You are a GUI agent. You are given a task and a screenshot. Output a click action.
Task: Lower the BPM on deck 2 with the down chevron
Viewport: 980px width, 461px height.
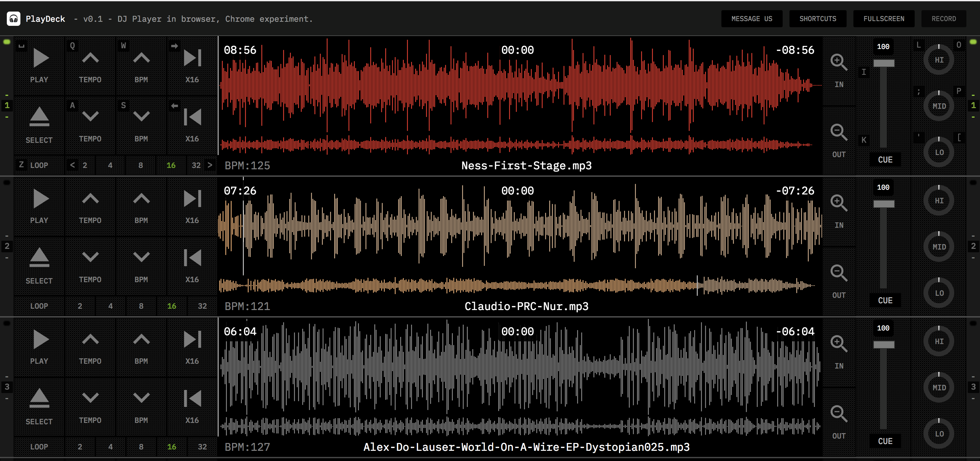tap(141, 257)
